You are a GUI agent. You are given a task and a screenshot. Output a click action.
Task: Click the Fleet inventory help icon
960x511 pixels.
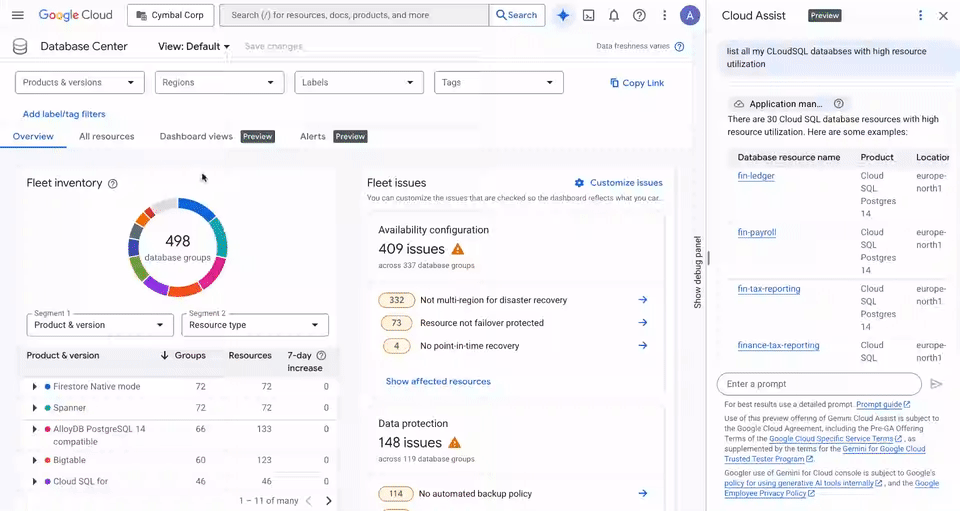(x=113, y=184)
